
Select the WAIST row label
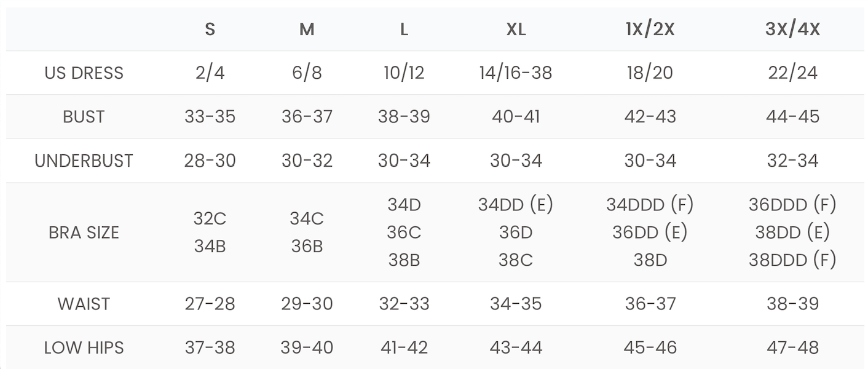(x=84, y=304)
